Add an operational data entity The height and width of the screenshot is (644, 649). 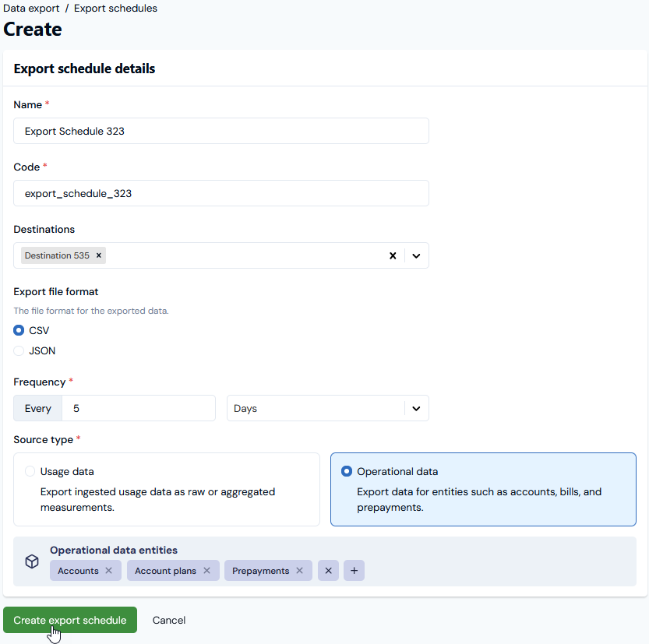(x=354, y=570)
